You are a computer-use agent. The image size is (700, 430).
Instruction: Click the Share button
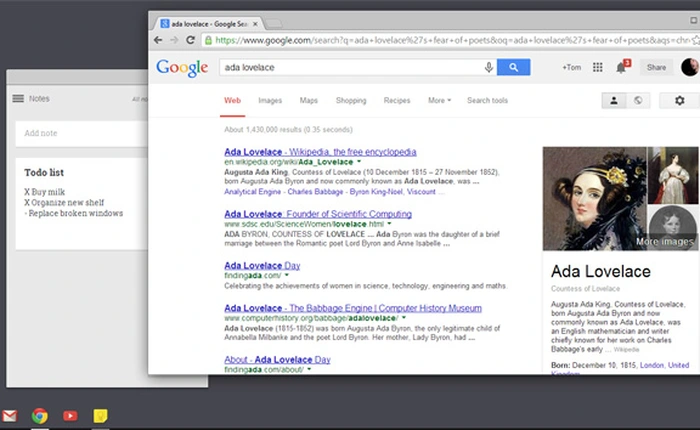tap(656, 67)
